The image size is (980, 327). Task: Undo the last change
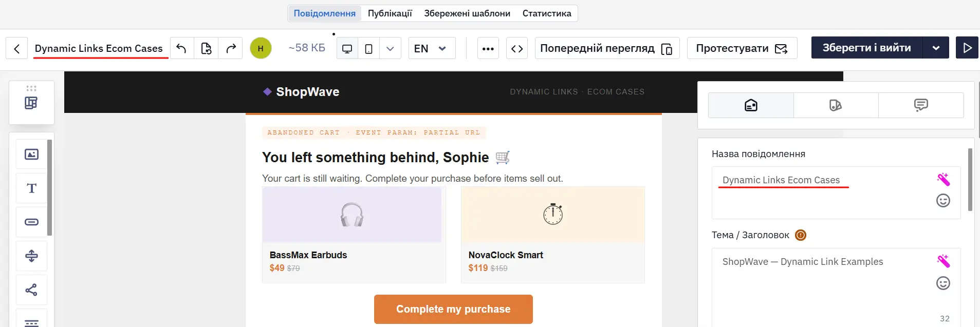click(x=181, y=48)
